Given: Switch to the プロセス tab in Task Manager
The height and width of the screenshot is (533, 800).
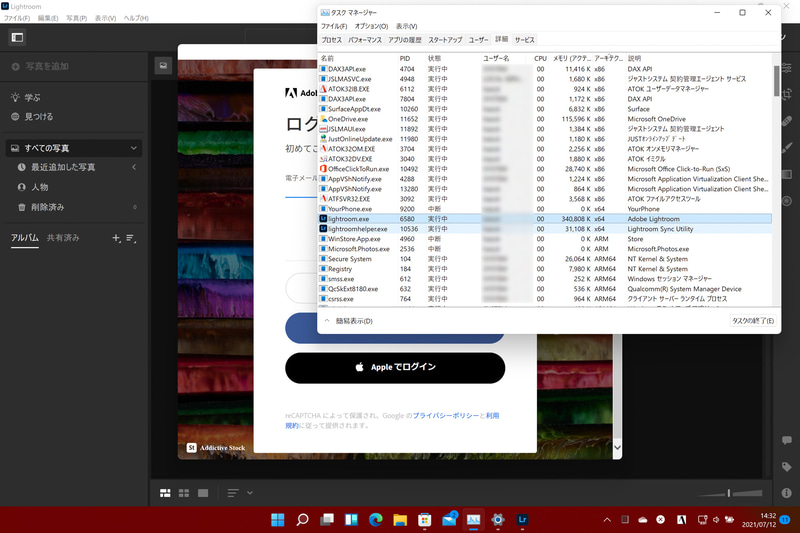Looking at the screenshot, I should (x=332, y=40).
